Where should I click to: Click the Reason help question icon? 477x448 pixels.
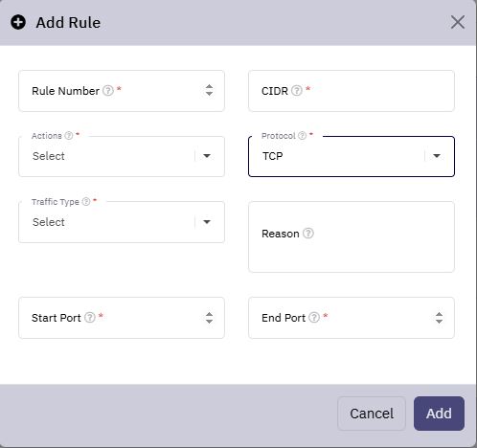coord(308,234)
